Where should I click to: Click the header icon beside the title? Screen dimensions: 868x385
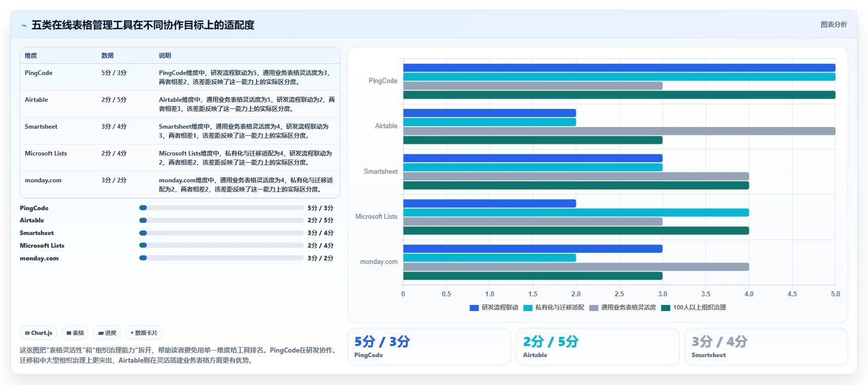pyautogui.click(x=24, y=25)
